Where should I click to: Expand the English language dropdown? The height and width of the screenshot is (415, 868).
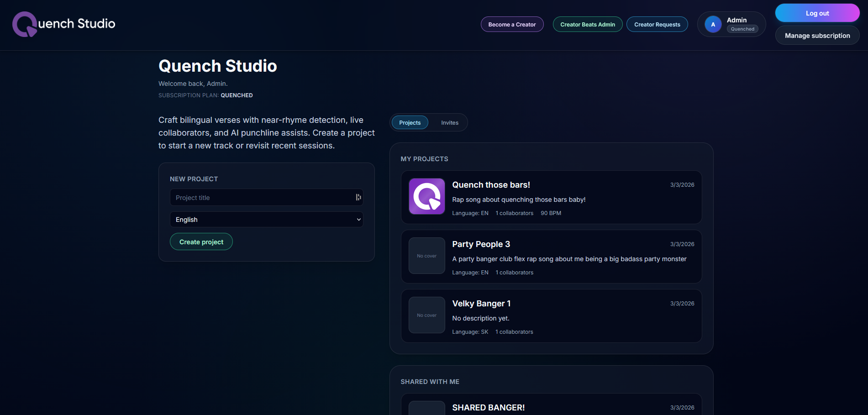[x=266, y=220]
